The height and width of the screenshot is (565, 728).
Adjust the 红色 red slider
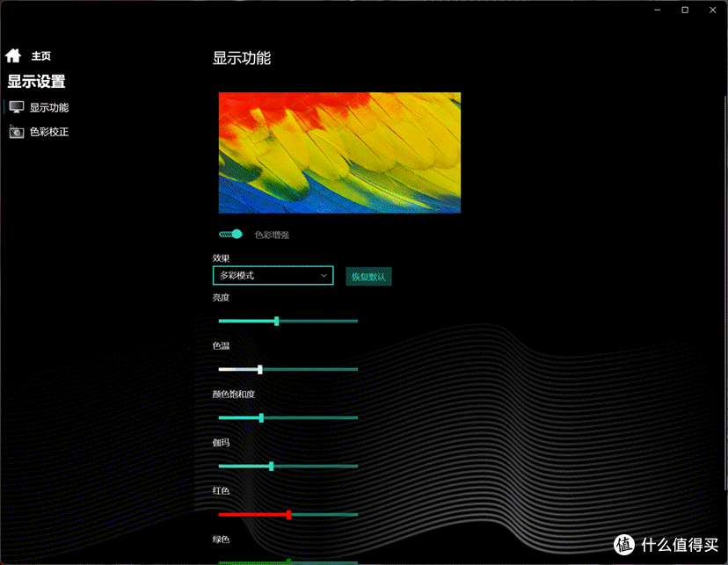288,514
